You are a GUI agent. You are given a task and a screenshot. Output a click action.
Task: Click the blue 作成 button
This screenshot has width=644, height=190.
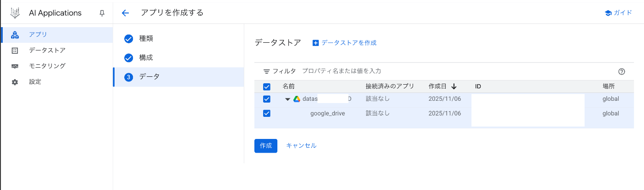point(265,145)
